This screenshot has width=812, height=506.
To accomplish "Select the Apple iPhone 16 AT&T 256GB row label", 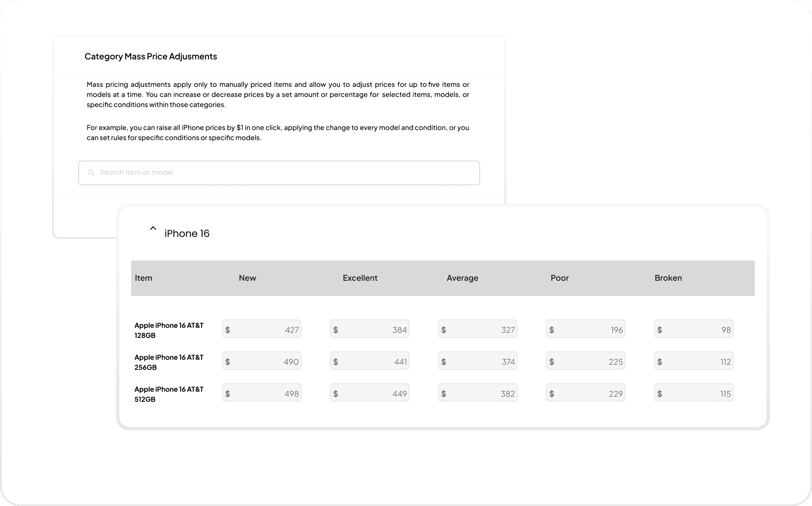I will click(169, 362).
